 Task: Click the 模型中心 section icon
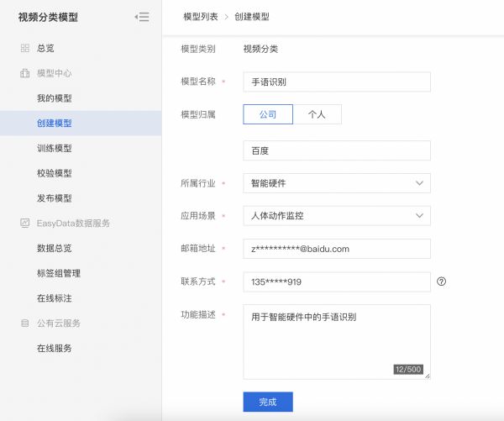pyautogui.click(x=24, y=73)
